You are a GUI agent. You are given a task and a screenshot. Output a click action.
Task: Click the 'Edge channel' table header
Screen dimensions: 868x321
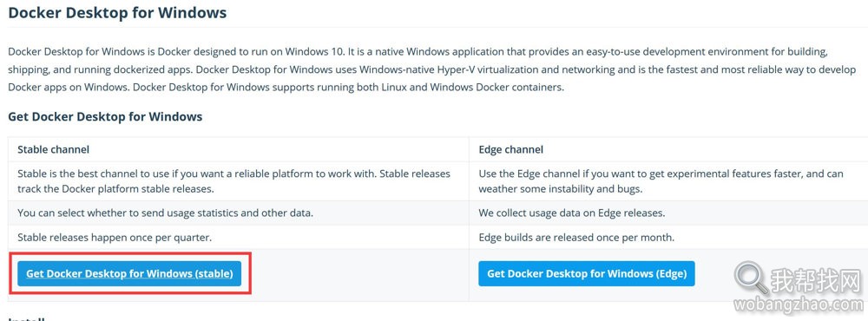click(668, 149)
